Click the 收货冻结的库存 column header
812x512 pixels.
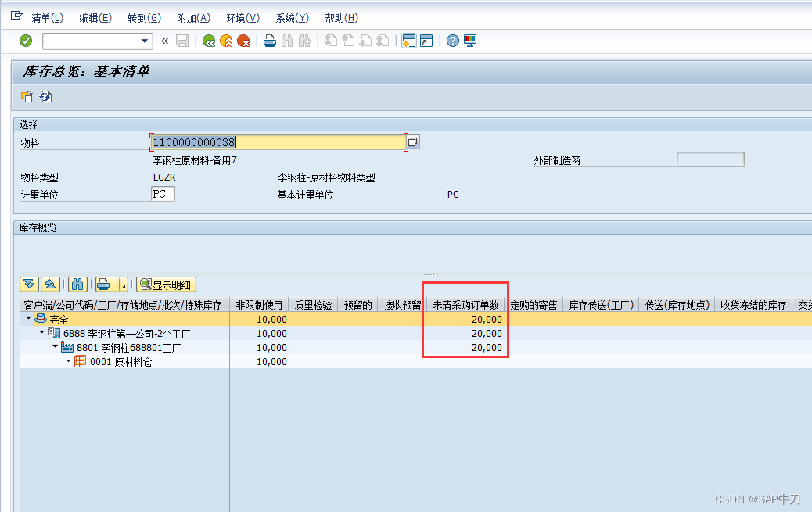753,305
